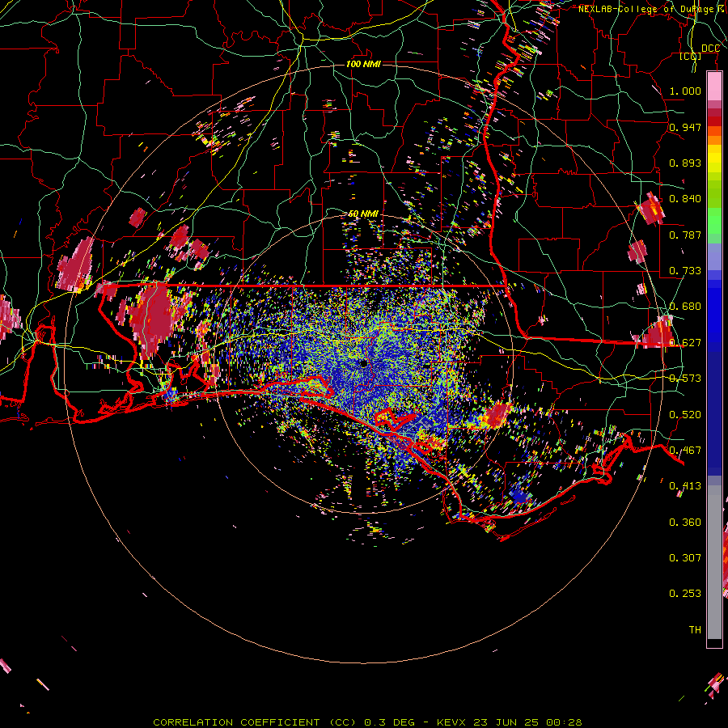Screen dimensions: 728x728
Task: Select the 0.627 scale value
Action: coord(685,343)
